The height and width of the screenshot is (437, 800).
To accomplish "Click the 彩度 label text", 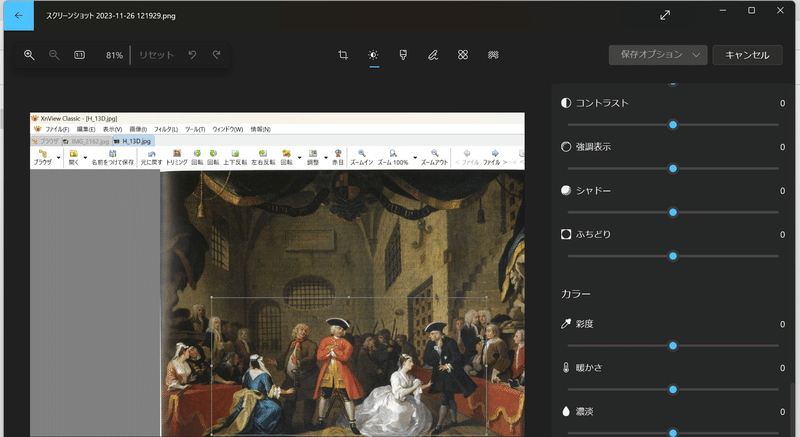I will [x=584, y=324].
